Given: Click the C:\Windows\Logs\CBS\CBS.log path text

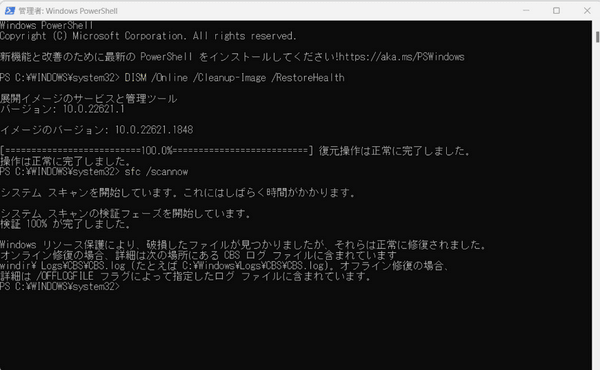Looking at the screenshot, I should tap(253, 266).
